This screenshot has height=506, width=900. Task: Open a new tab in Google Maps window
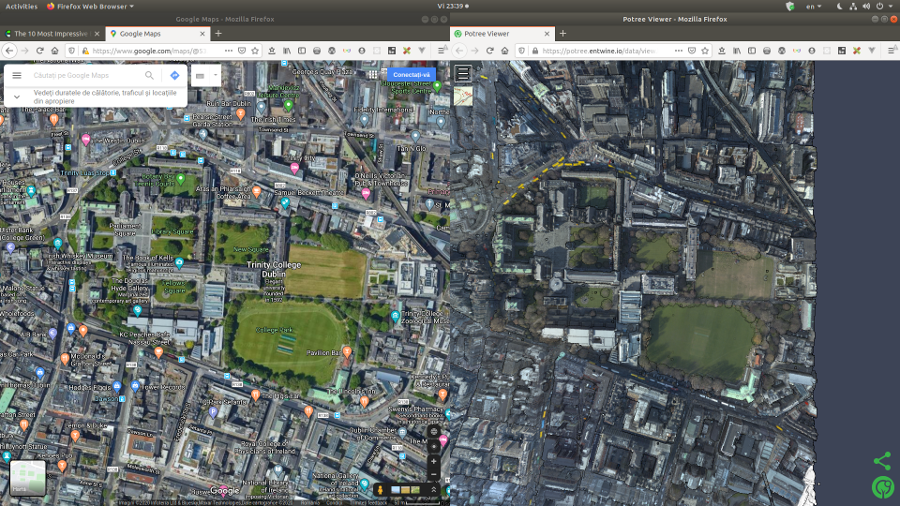[x=218, y=34]
